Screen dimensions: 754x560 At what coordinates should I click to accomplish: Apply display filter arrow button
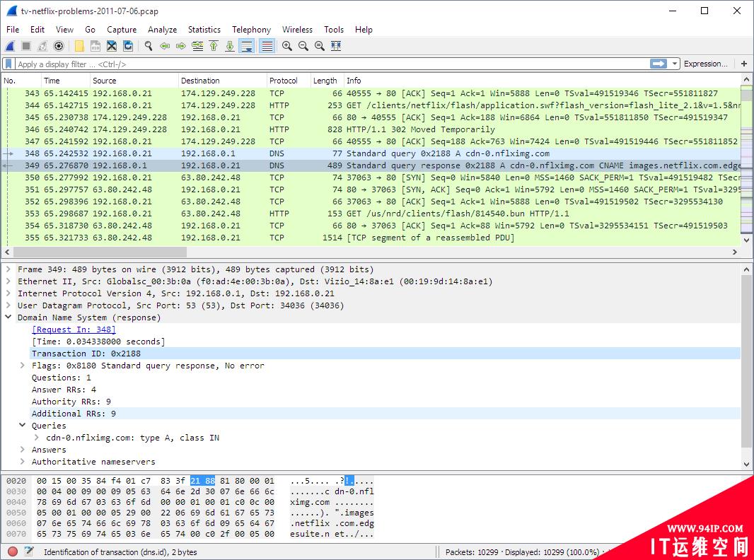(x=659, y=64)
